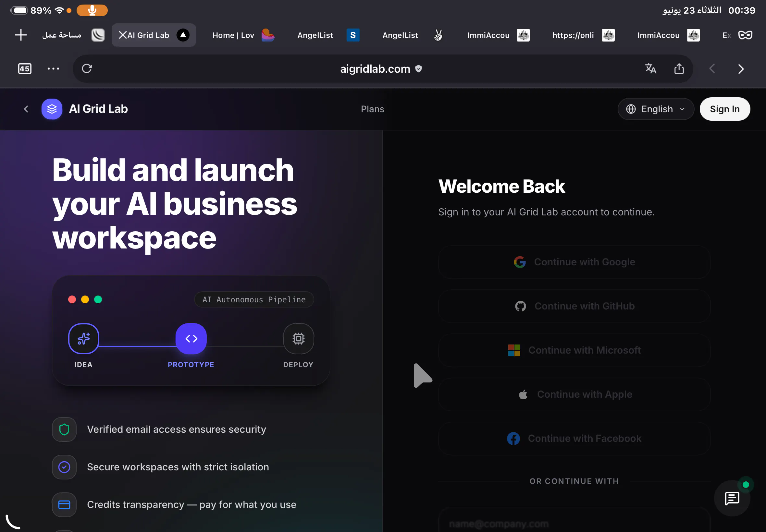
Task: Switch to the Home | Lov tab
Action: coord(243,35)
